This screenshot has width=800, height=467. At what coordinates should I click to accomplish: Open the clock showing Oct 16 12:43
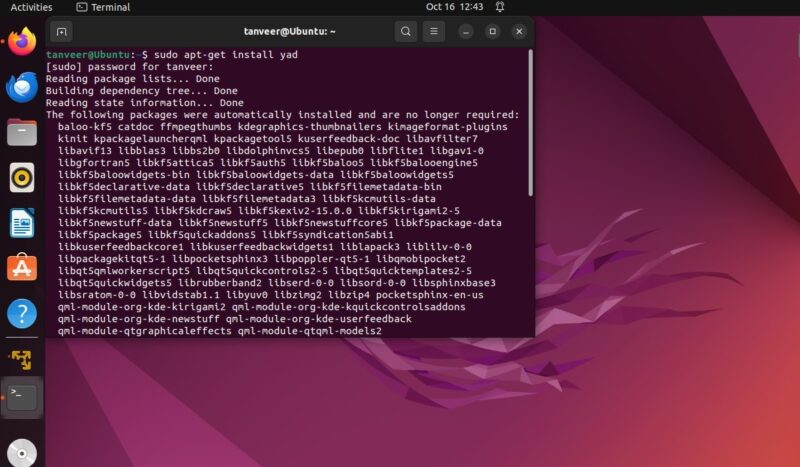(x=454, y=7)
